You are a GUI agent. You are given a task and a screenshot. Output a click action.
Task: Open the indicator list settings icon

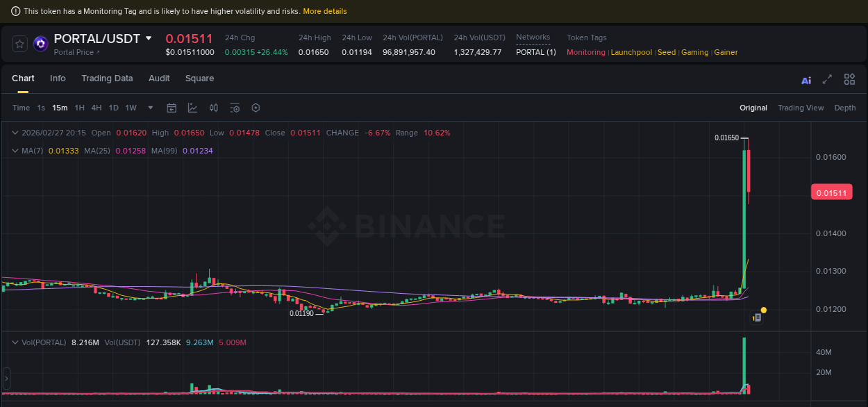pyautogui.click(x=234, y=108)
